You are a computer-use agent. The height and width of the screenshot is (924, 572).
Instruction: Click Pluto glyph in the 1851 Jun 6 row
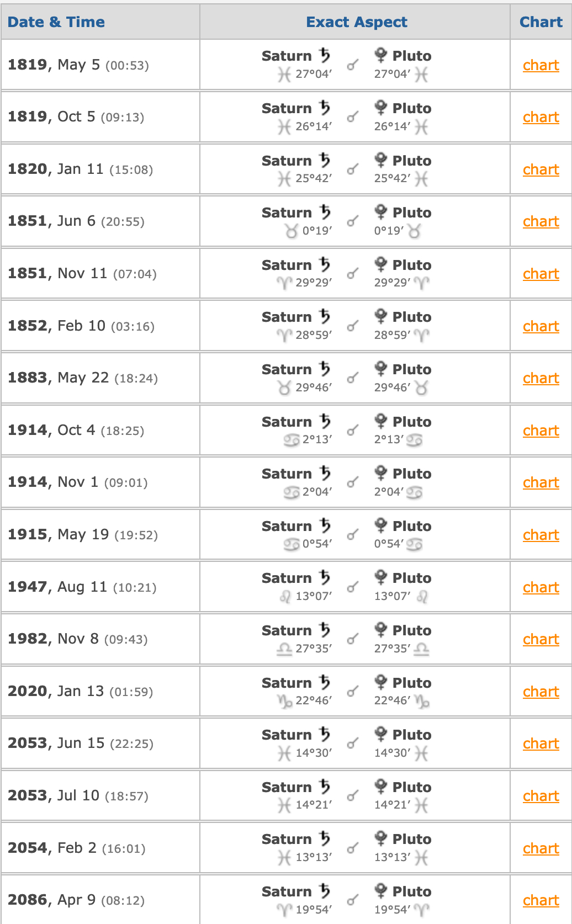(381, 212)
